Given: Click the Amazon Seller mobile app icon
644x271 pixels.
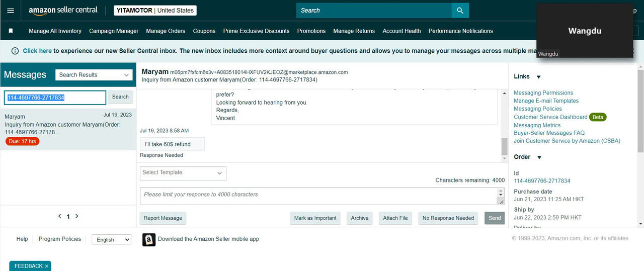Looking at the screenshot, I should (x=149, y=239).
